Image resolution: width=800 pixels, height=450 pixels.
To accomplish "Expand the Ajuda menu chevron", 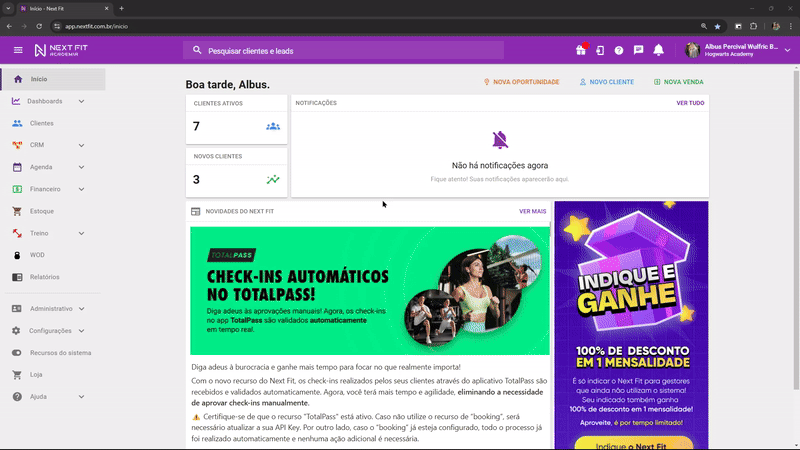I will click(x=81, y=396).
